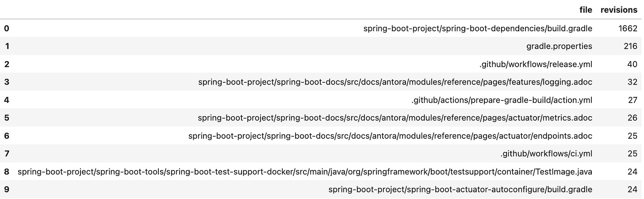Click the revisions value 216
This screenshot has height=199, width=644.
tap(630, 46)
